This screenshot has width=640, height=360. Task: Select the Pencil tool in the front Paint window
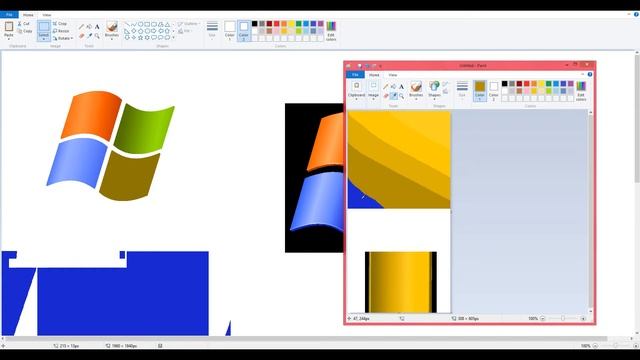386,87
